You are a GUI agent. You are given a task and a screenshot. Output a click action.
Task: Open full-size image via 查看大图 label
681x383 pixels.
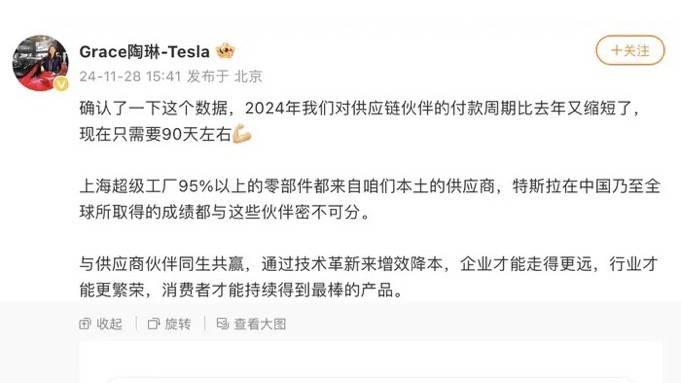[260, 324]
